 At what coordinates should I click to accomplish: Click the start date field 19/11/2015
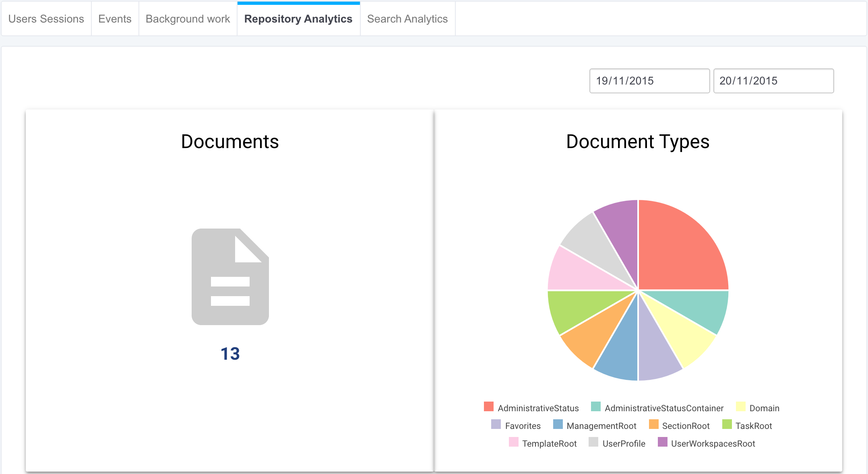coord(649,81)
